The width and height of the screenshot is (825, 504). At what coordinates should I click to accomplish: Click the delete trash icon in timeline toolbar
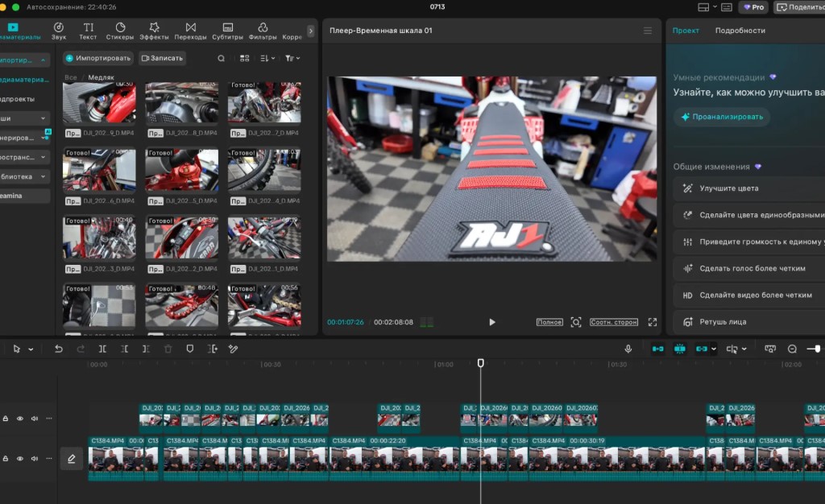[168, 349]
